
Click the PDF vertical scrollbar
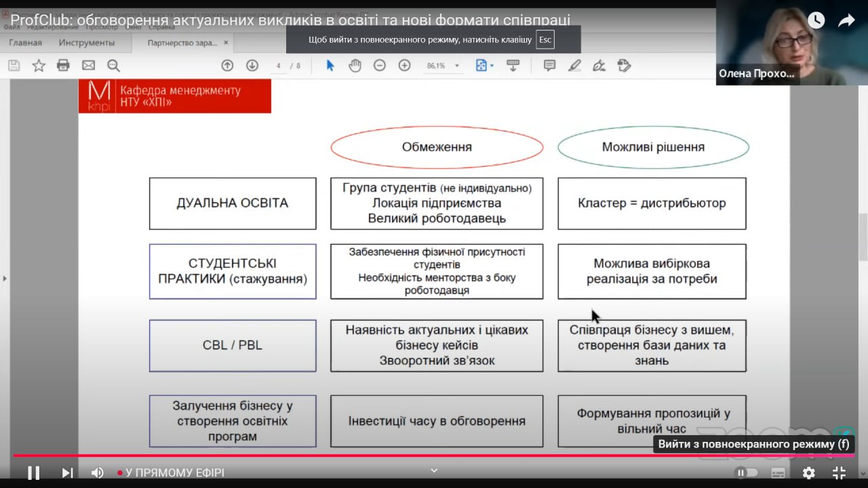[863, 237]
